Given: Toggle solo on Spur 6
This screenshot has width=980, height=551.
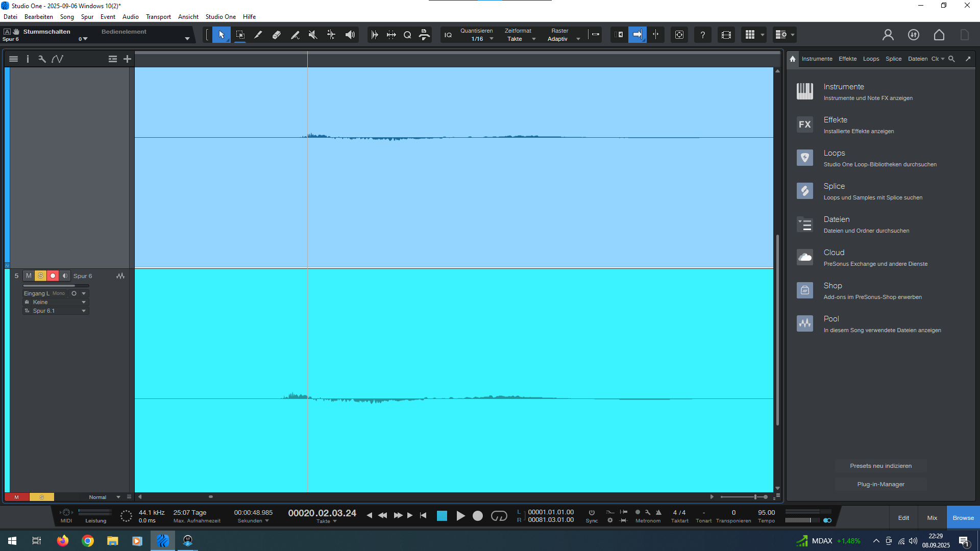Looking at the screenshot, I should (41, 276).
